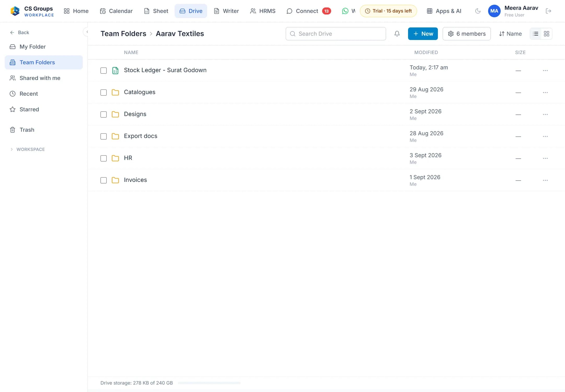Open the HRMS tab

[x=263, y=11]
